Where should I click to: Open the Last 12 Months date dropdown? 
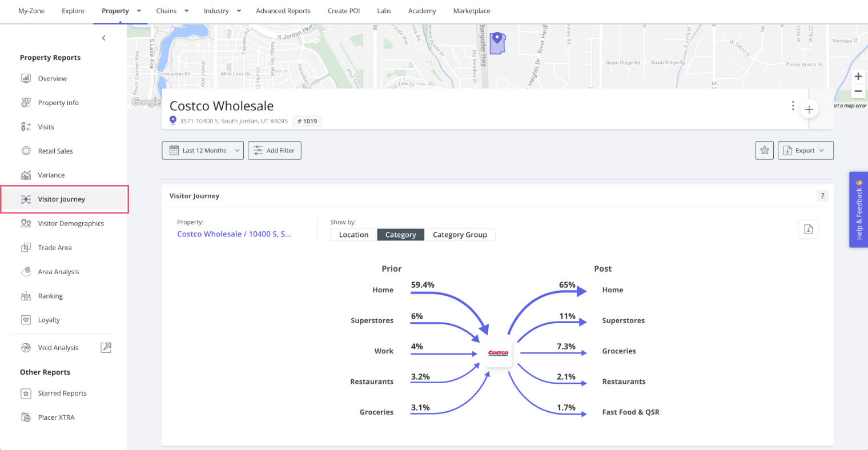[x=203, y=150]
